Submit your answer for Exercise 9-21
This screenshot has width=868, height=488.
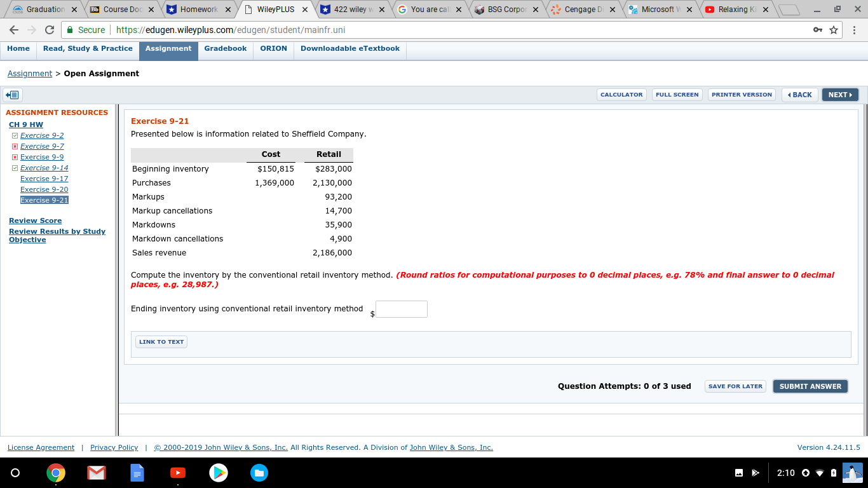(810, 386)
